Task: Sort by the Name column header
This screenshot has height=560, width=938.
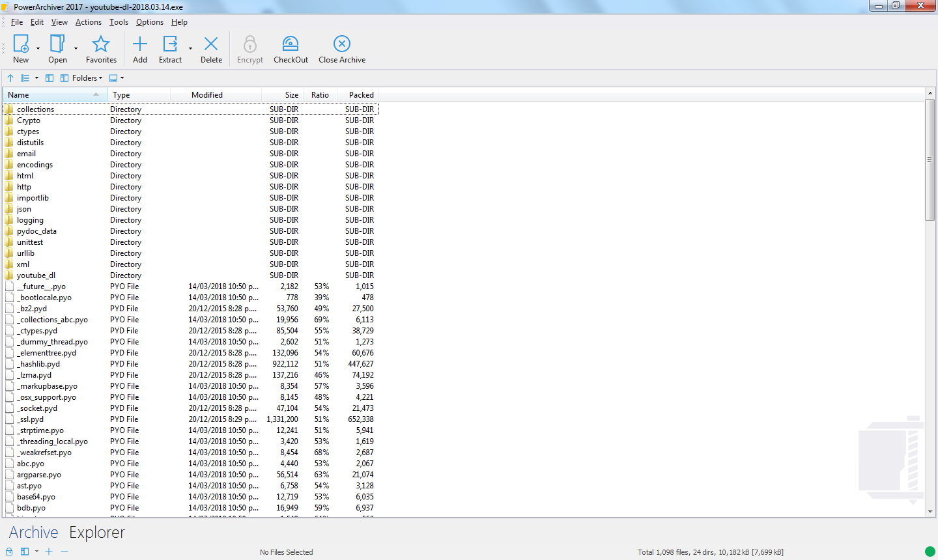Action: coord(55,95)
